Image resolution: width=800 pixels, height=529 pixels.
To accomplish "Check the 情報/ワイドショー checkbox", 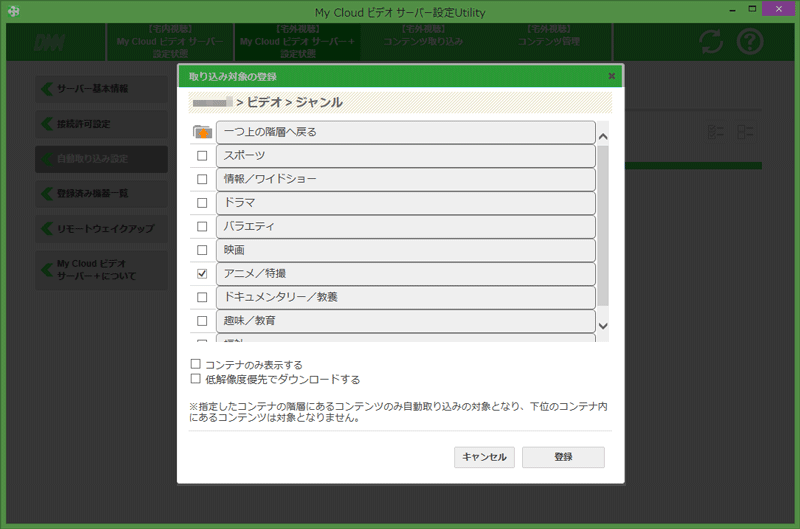I will coord(202,179).
